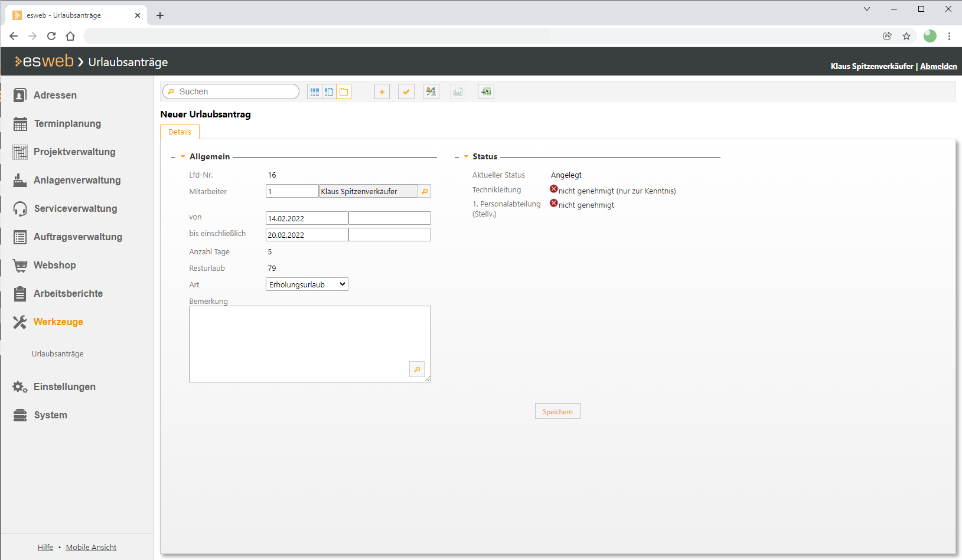Click the orange checkmark toolbar icon
The image size is (962, 560).
click(406, 91)
